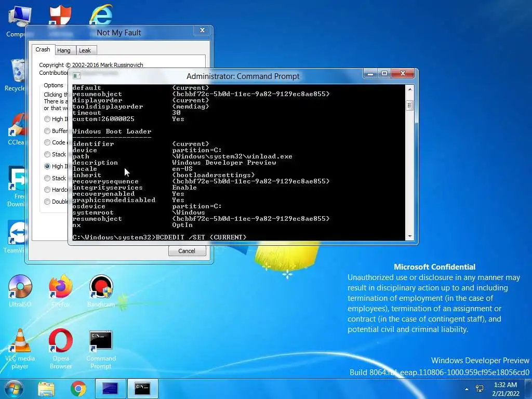
Task: Select the Stack option above Hardcoded
Action: (x=47, y=178)
